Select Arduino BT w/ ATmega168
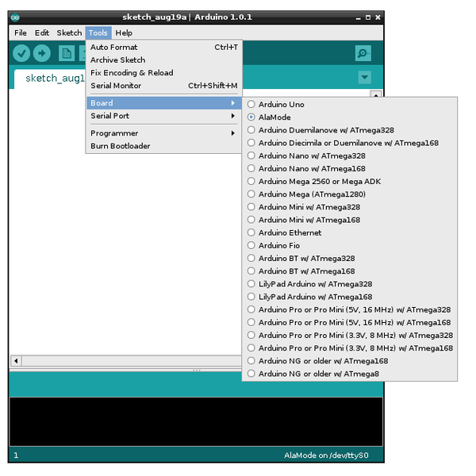Viewport: 476px width, 476px height. pos(349,271)
